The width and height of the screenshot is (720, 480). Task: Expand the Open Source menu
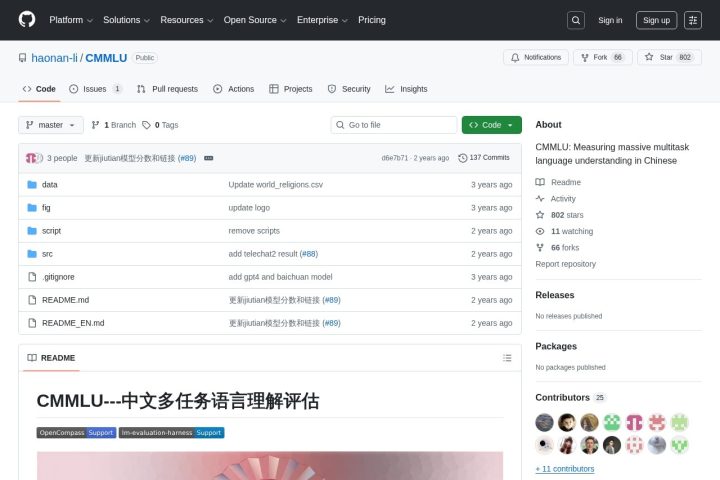pyautogui.click(x=255, y=20)
